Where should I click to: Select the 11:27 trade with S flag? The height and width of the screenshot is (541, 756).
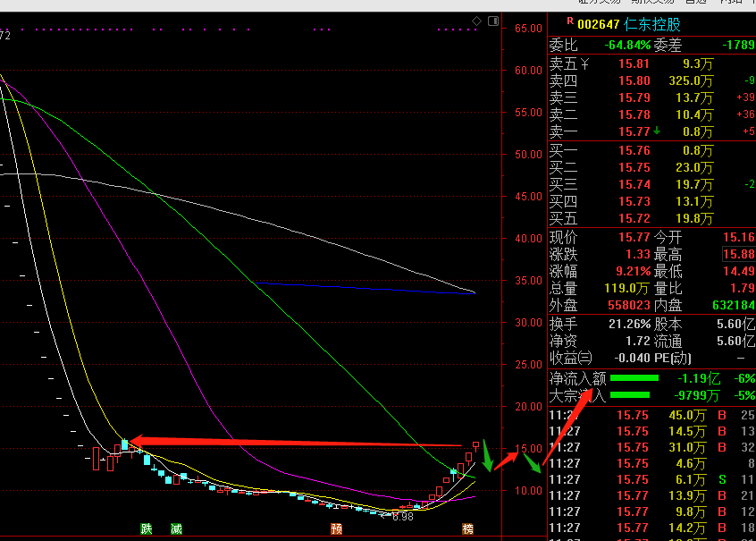(651, 479)
